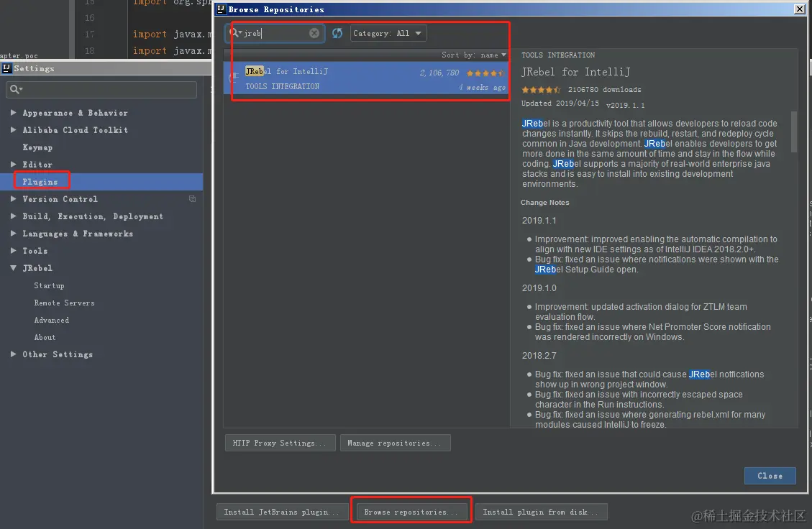Screen dimensions: 812x529
Task: Open the Sort by: name dropdown
Action: point(474,55)
